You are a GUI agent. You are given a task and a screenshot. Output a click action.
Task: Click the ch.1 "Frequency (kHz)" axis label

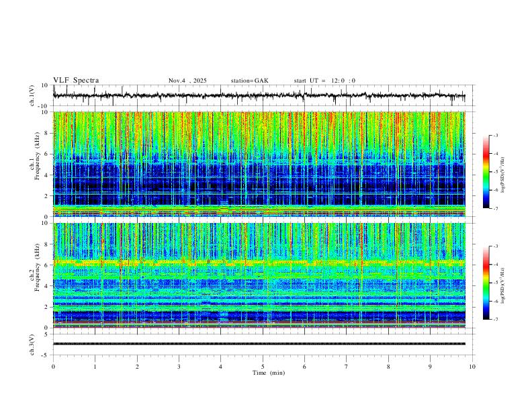click(37, 156)
